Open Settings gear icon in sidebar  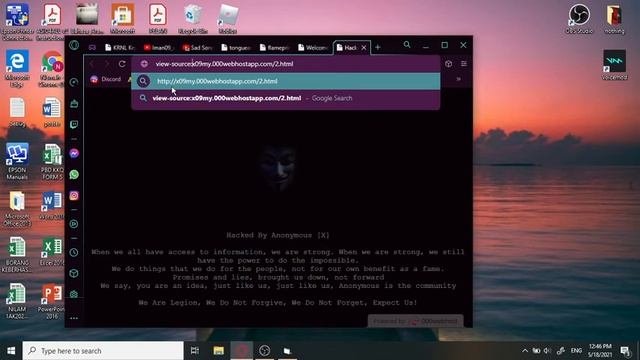click(x=74, y=294)
